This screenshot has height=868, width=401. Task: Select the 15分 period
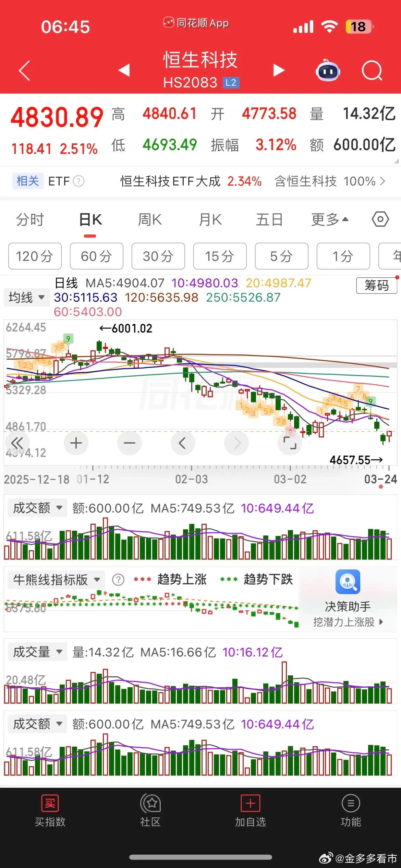(220, 256)
